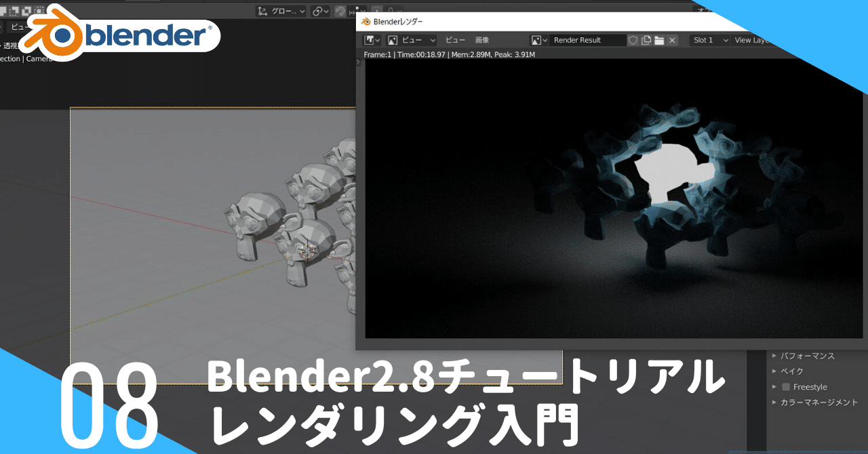The height and width of the screenshot is (454, 868).
Task: Toggle fake user shield icon for Render Result
Action: [x=633, y=40]
